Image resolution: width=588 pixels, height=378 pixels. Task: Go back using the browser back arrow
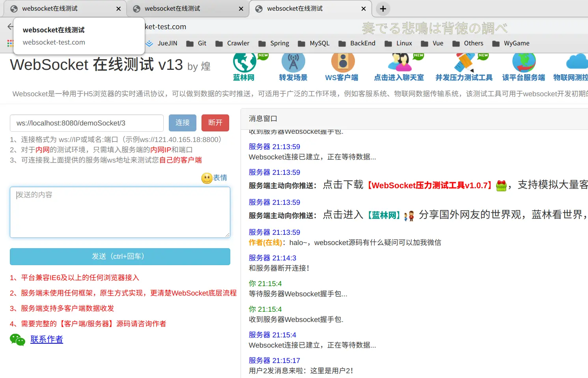pos(10,27)
